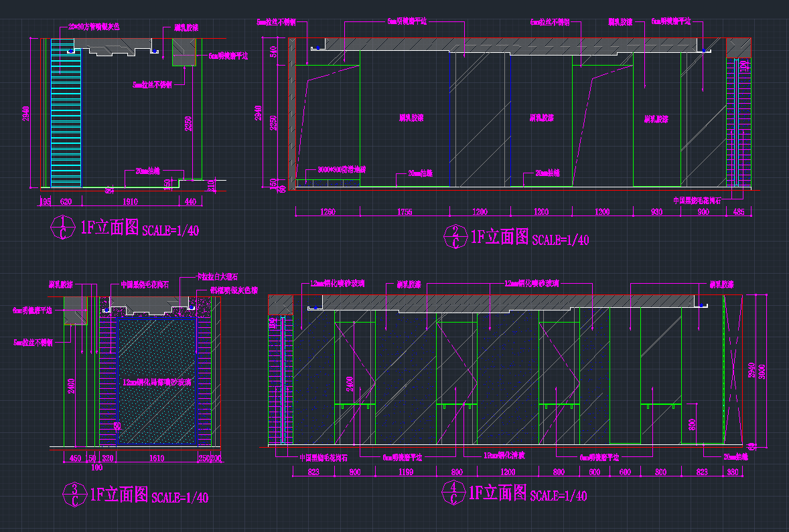Select the 2/C section marker symbol

tap(455, 237)
